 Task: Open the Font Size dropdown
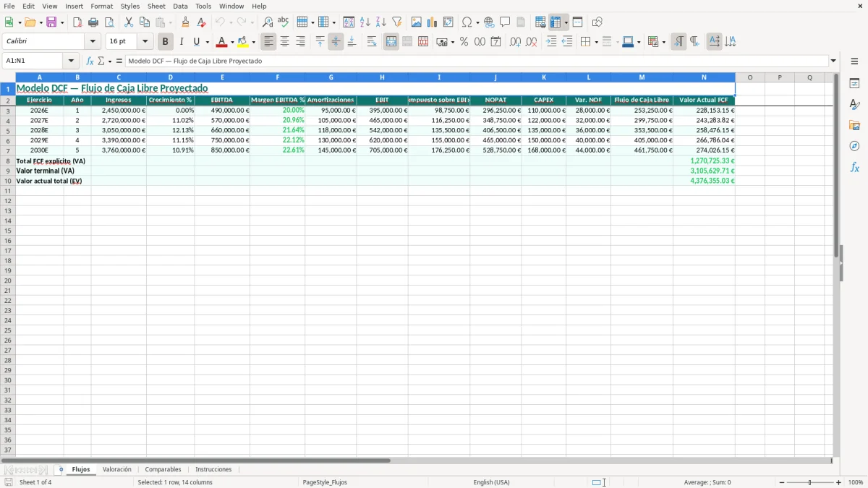tap(145, 42)
